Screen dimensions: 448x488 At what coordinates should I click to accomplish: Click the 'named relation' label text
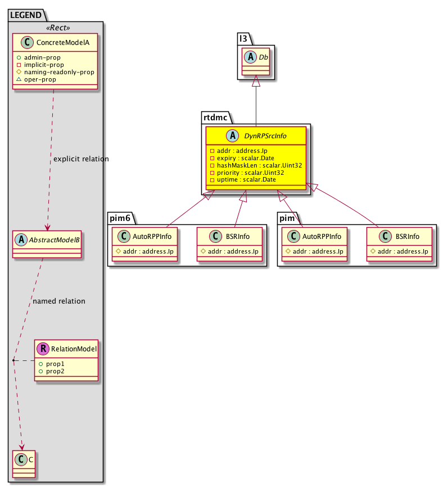(59, 301)
